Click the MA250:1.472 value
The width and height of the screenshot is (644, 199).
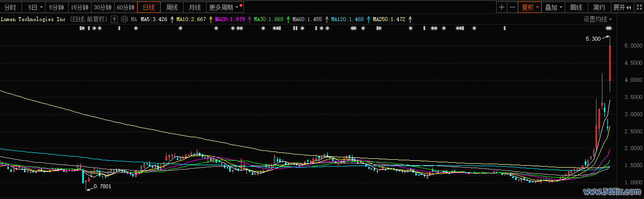389,20
